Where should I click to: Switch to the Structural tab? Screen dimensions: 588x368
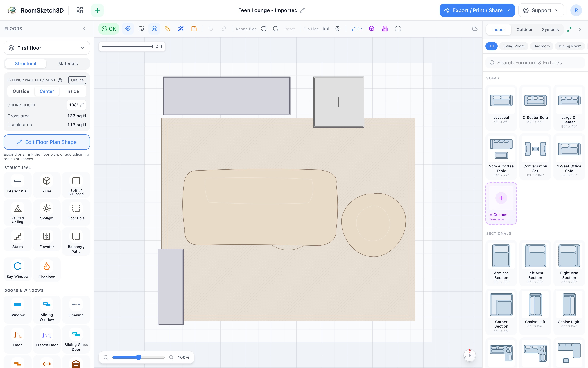coord(26,63)
